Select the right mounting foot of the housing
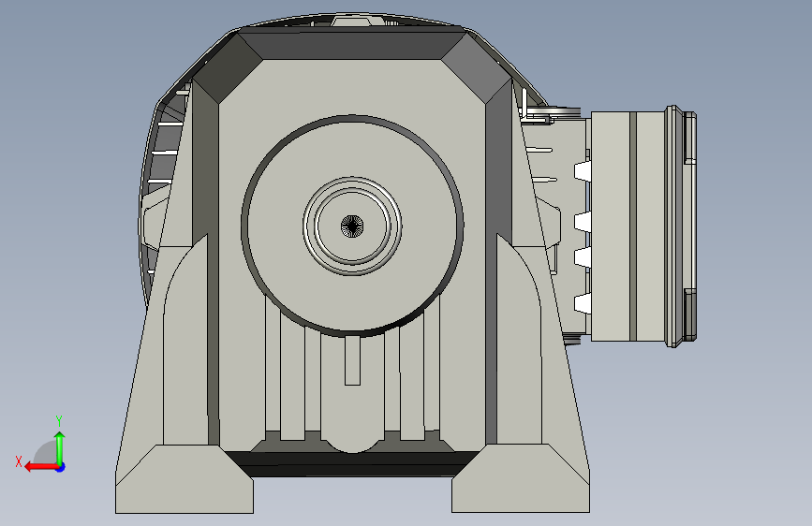The width and height of the screenshot is (812, 526). pos(521,479)
